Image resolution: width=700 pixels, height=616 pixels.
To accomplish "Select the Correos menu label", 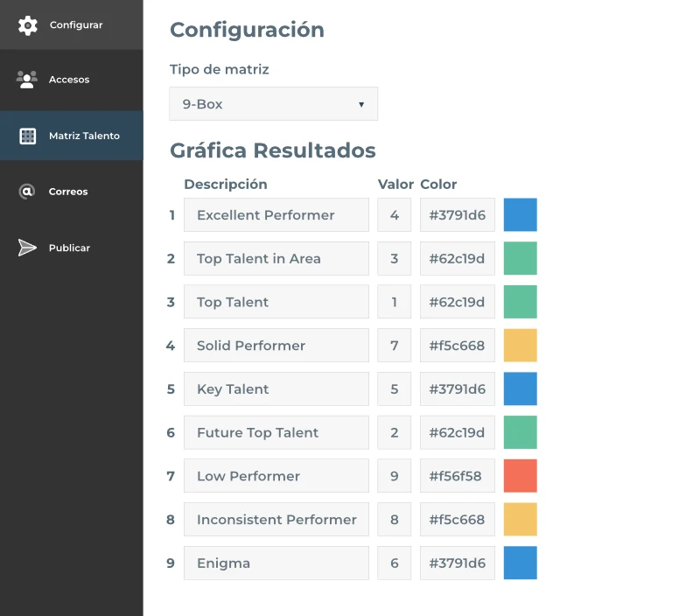I will pos(68,192).
